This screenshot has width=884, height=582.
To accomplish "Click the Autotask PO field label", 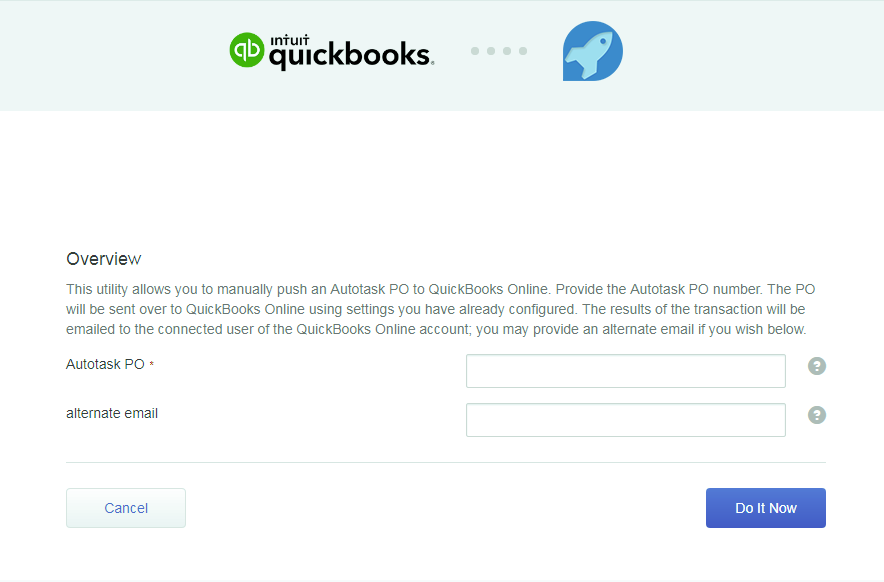I will pyautogui.click(x=105, y=364).
